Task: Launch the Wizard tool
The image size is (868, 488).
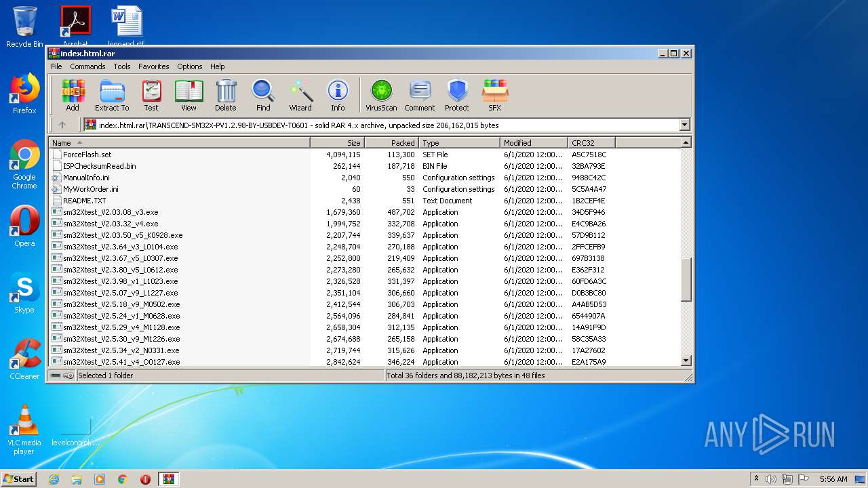Action: tap(300, 95)
